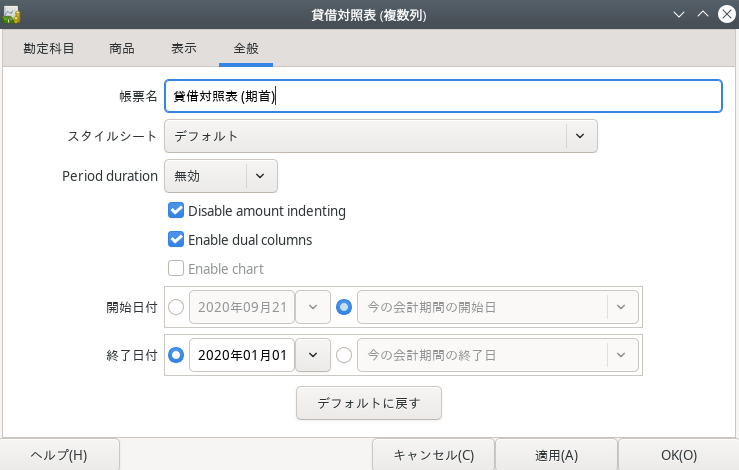This screenshot has width=739, height=470.
Task: Open the 開始日付 calendar dropdown arrow
Action: tap(313, 307)
